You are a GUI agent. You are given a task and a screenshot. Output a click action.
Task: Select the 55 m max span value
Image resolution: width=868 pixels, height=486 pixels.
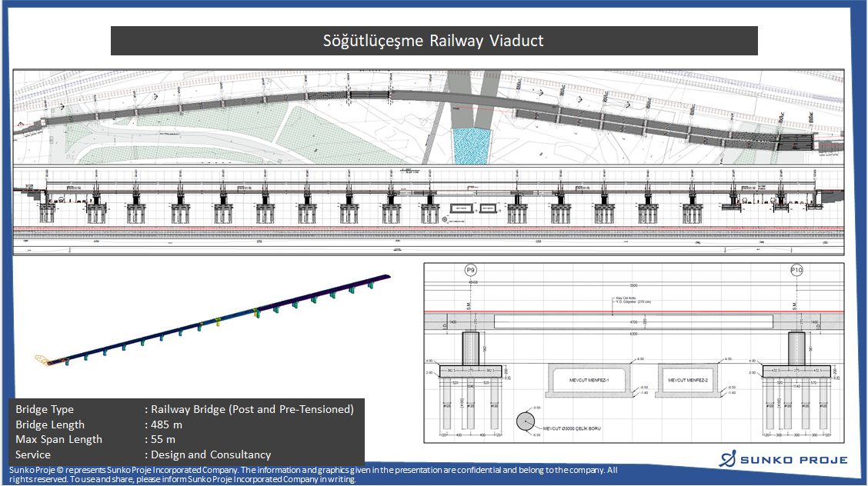(x=163, y=440)
